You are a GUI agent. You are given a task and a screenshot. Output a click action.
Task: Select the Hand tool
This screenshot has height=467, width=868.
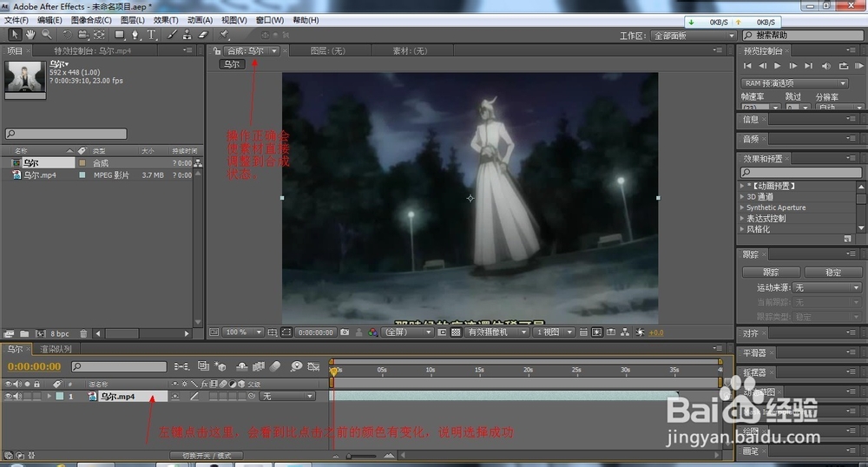30,35
